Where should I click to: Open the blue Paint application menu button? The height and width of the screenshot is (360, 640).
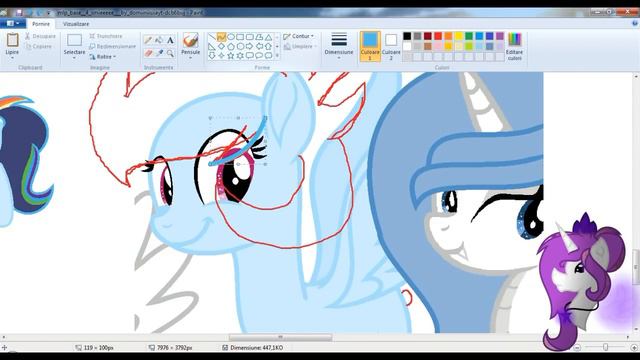click(x=13, y=24)
